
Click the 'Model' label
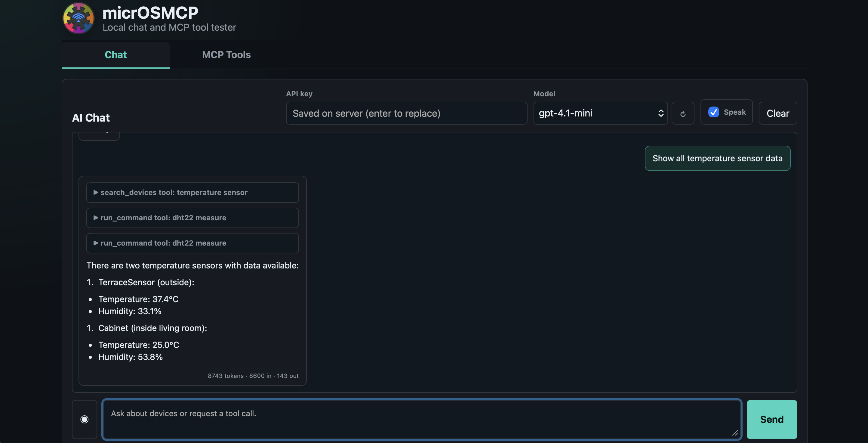pos(544,94)
